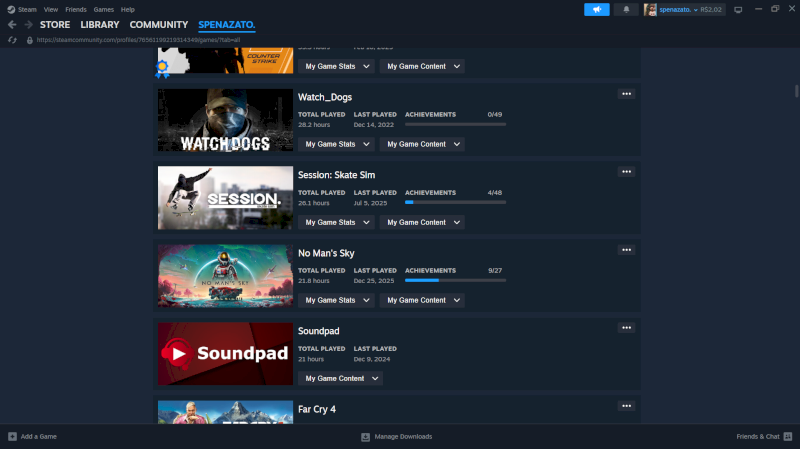The width and height of the screenshot is (800, 449).
Task: Open the Watch_Dogs more options ellipsis
Action: [x=627, y=94]
